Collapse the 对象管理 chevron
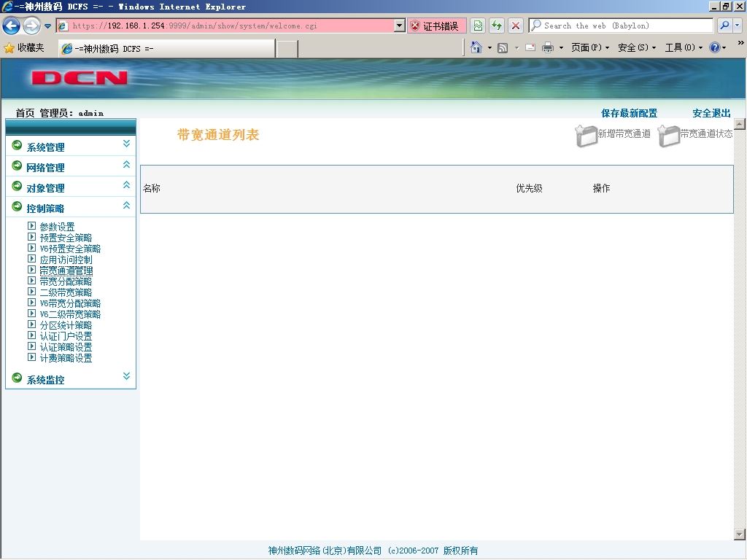Viewport: 747px width, 560px height. [x=126, y=184]
